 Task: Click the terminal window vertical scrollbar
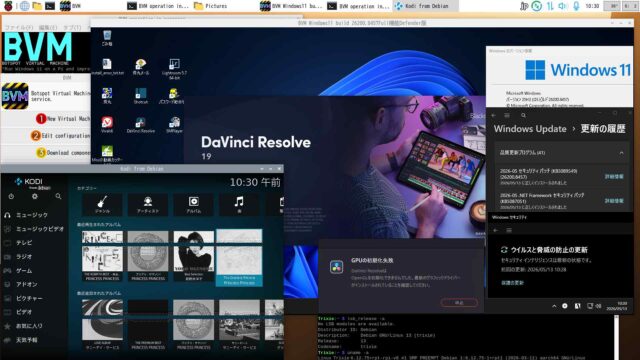616,337
